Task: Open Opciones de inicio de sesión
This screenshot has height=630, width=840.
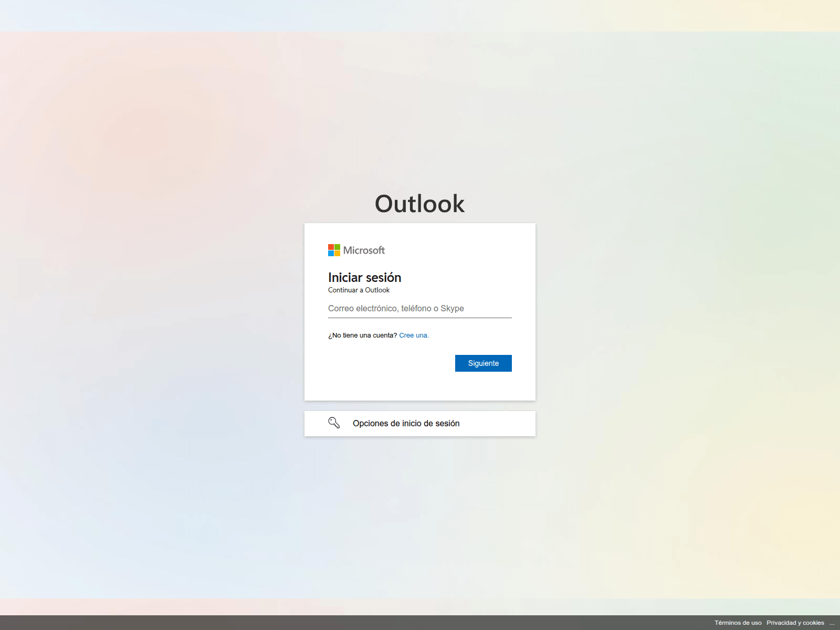Action: click(x=420, y=424)
